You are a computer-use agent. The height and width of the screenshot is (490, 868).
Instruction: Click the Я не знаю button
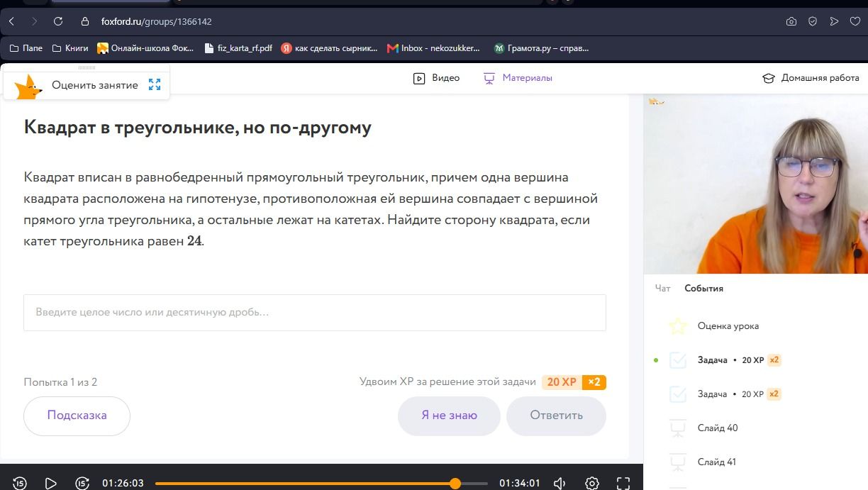coord(449,416)
